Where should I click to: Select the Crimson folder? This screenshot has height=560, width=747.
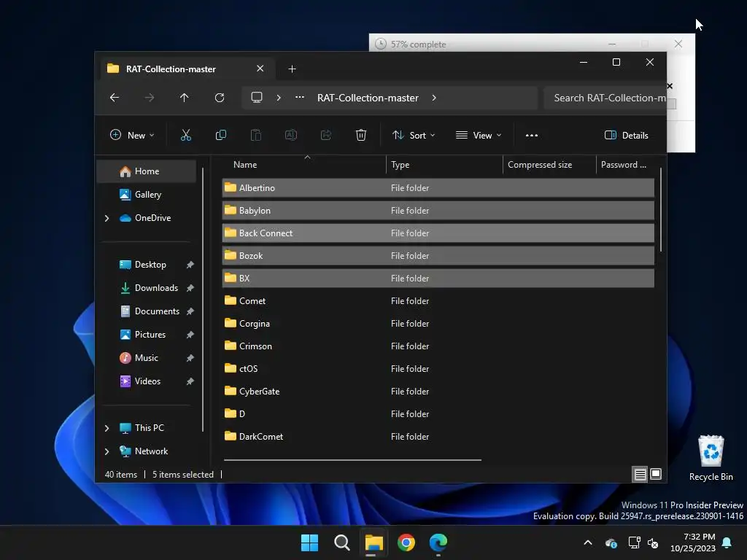438,346
